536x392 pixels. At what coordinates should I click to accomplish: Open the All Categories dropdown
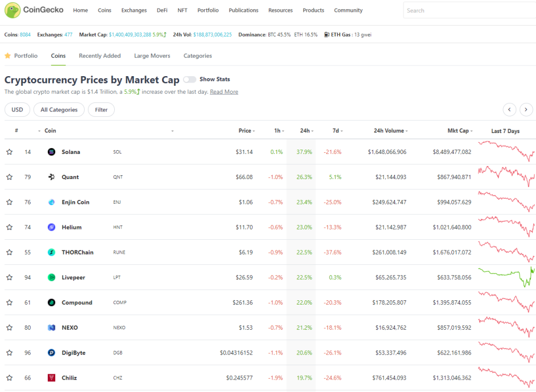coord(59,110)
